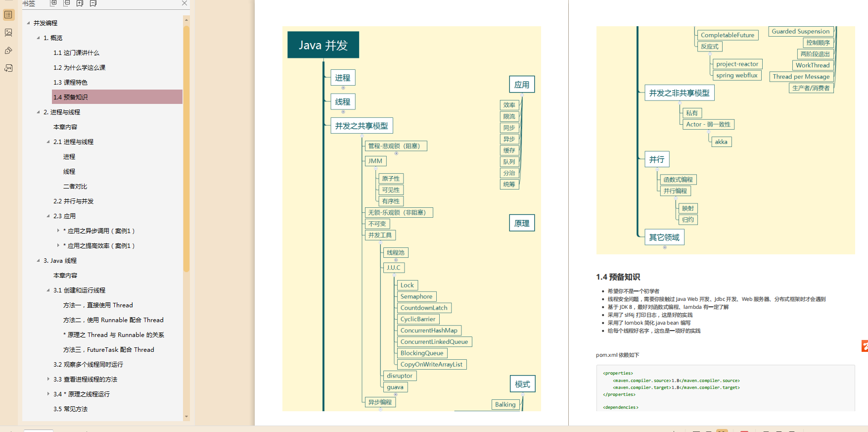Click the 1.4 预备知识 page heading
Viewport: 868px width, 432px height.
(618, 277)
